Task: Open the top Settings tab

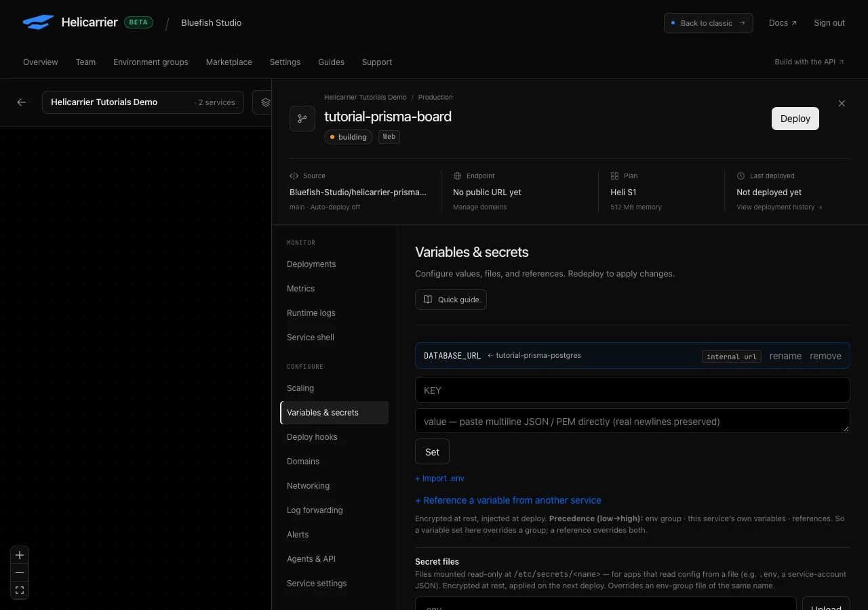Action: coord(285,62)
